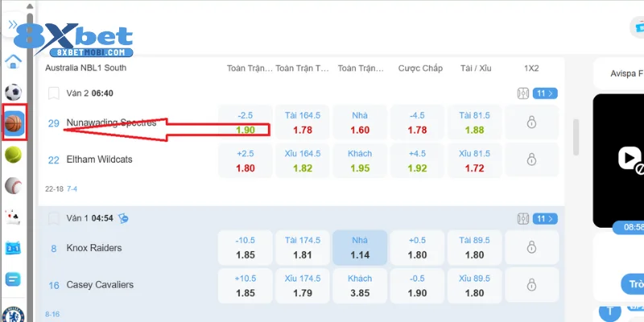Select the tennis ball sport icon
644x322 pixels.
coord(13,155)
